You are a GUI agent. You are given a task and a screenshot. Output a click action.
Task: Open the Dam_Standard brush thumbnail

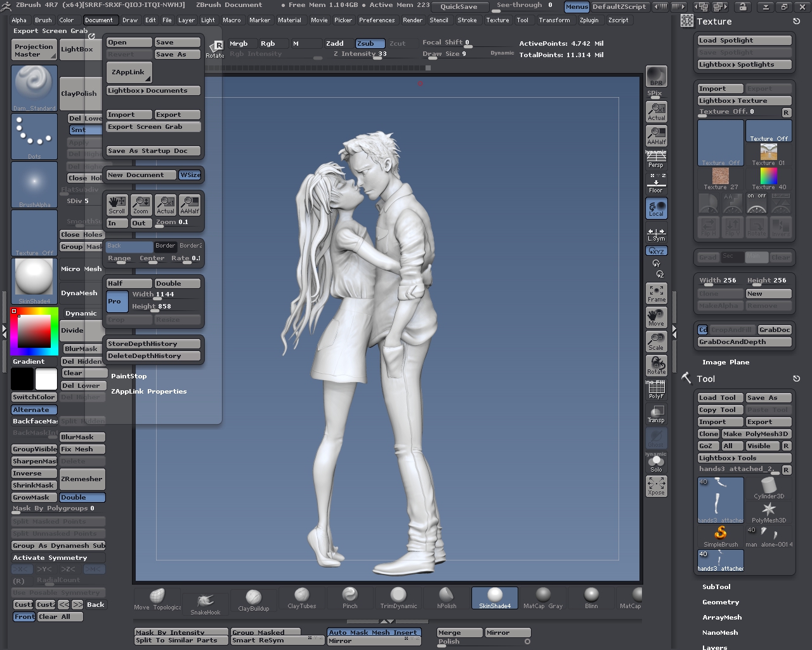34,88
